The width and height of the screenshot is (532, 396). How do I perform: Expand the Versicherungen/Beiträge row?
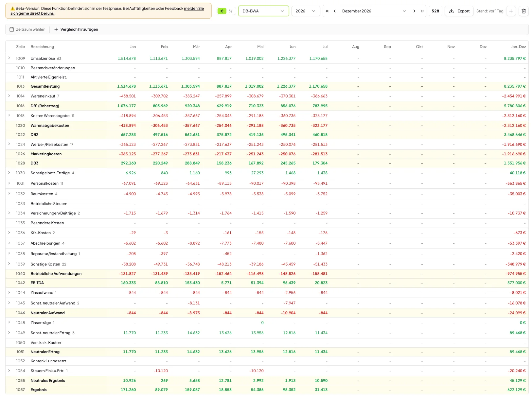coord(9,213)
